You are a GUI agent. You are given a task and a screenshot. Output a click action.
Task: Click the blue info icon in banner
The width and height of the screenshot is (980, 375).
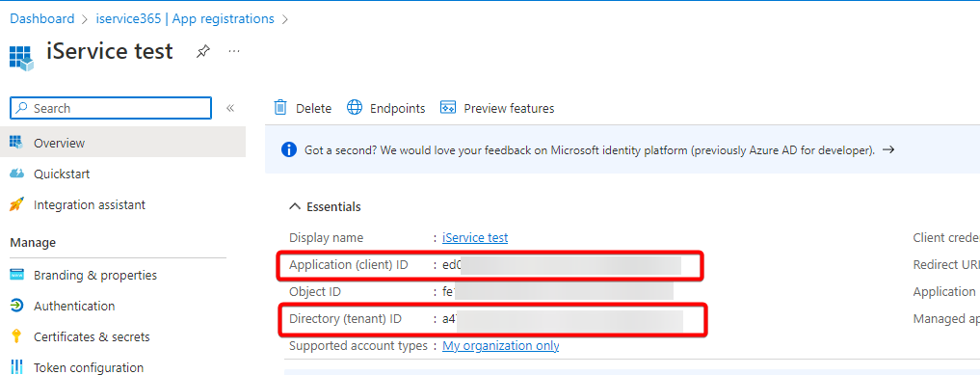(288, 150)
